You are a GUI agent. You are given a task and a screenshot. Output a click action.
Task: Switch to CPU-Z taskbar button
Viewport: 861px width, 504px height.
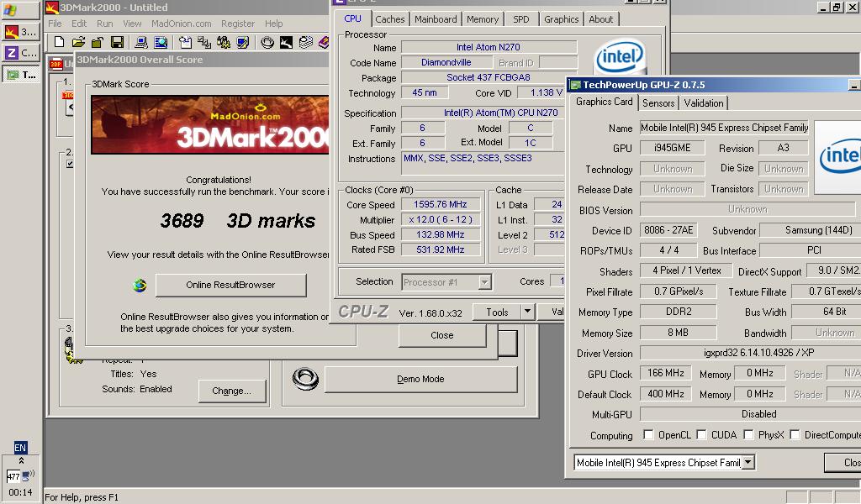[x=21, y=53]
